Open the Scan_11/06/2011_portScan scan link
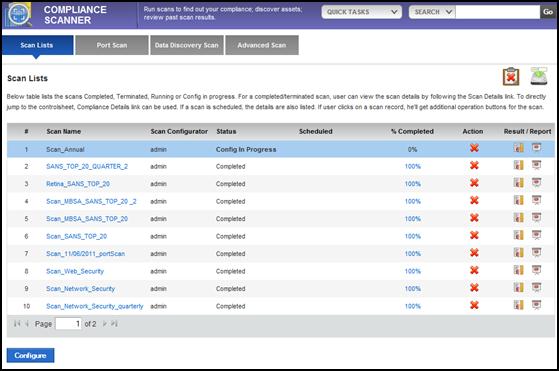Viewport: 559px width, 371px height. pyautogui.click(x=86, y=254)
